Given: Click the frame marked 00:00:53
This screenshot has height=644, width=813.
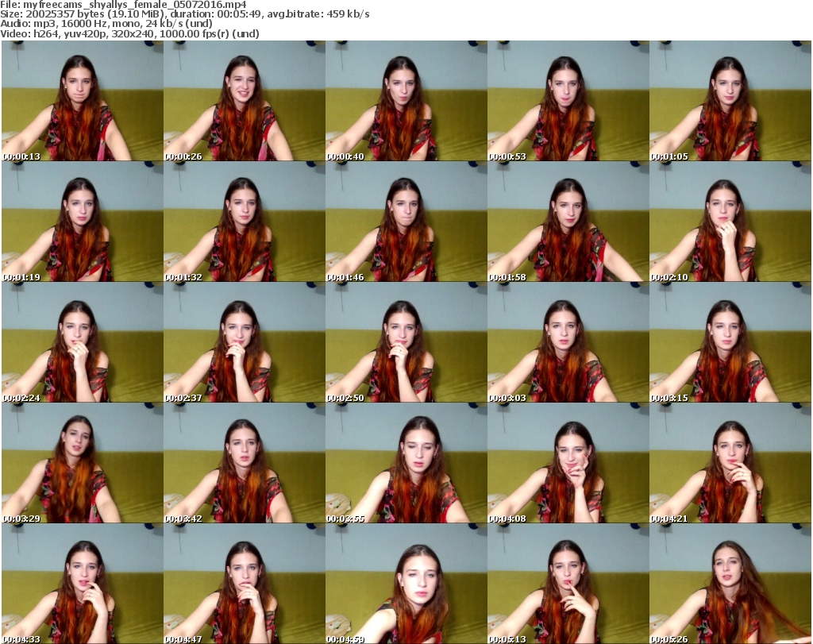Looking at the screenshot, I should pos(568,101).
